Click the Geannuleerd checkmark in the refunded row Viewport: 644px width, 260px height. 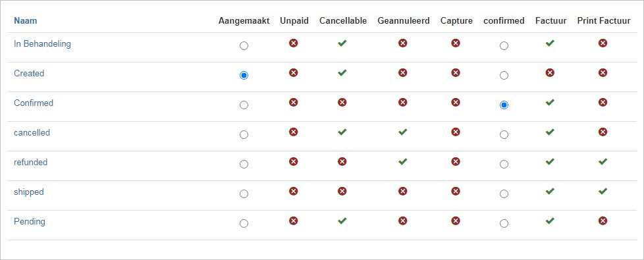[x=403, y=161]
